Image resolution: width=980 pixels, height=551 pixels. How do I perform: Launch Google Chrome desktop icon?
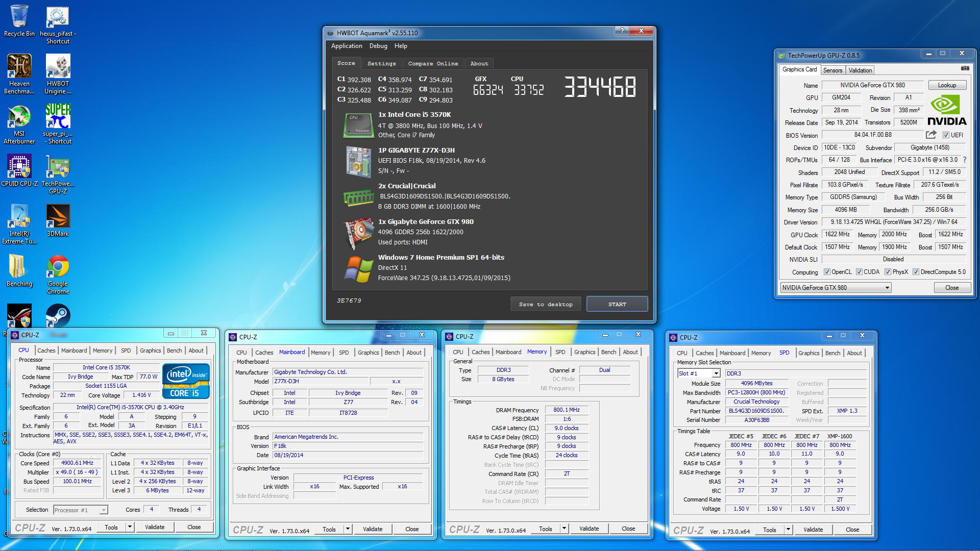pyautogui.click(x=58, y=274)
